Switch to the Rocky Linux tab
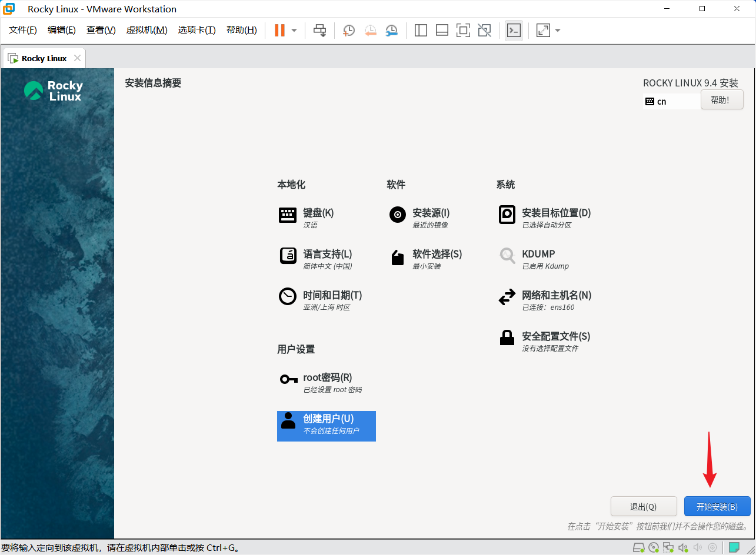 pyautogui.click(x=43, y=58)
